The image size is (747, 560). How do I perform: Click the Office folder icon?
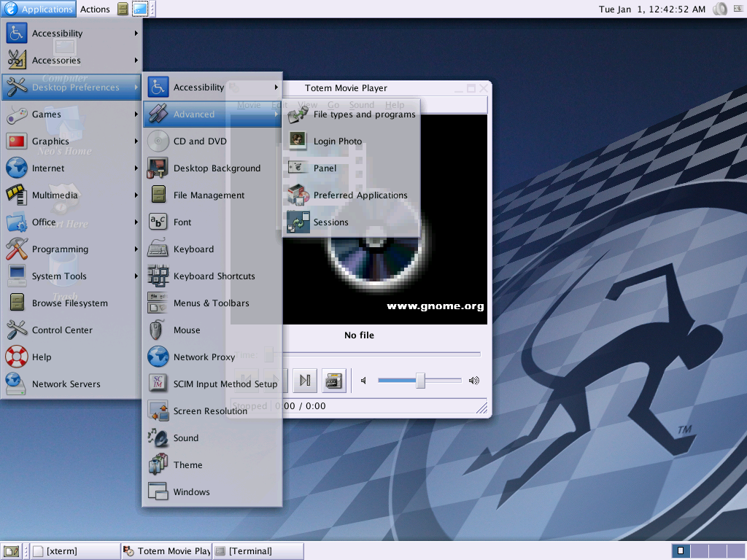(x=16, y=222)
